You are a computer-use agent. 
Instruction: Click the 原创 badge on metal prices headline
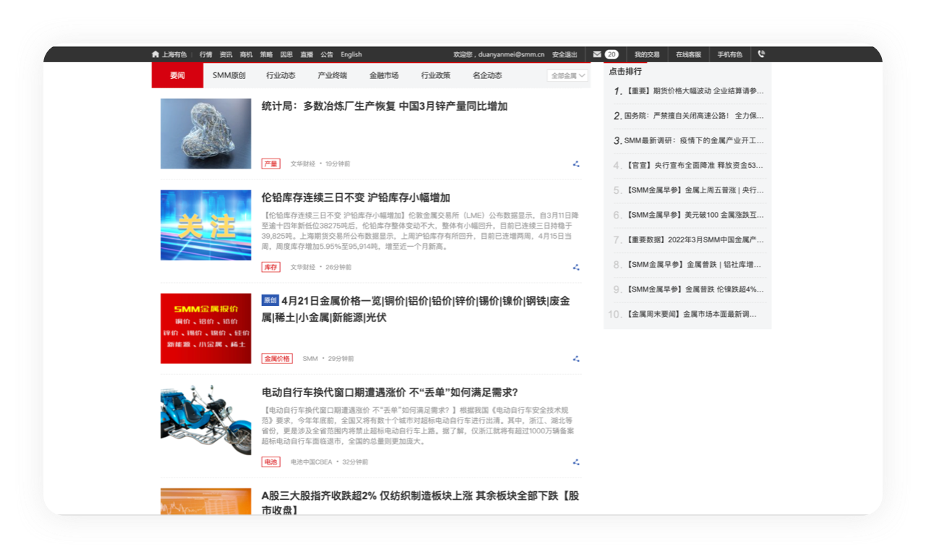pyautogui.click(x=270, y=300)
